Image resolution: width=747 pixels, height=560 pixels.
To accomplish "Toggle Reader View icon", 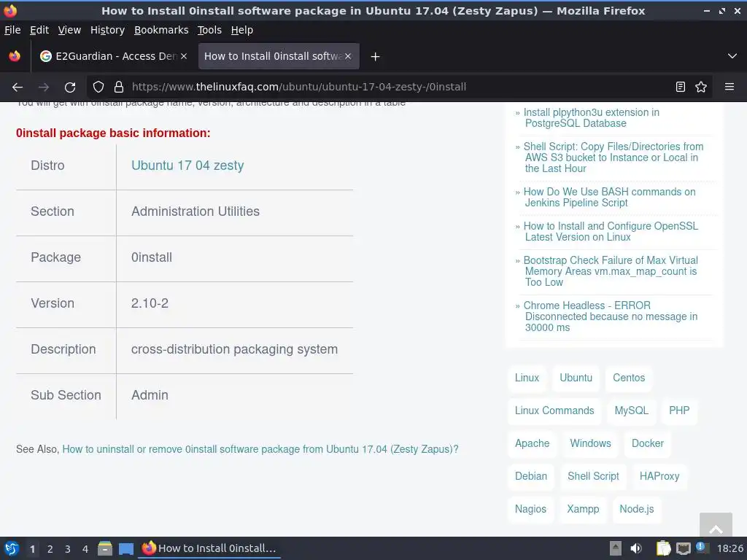I will (681, 87).
